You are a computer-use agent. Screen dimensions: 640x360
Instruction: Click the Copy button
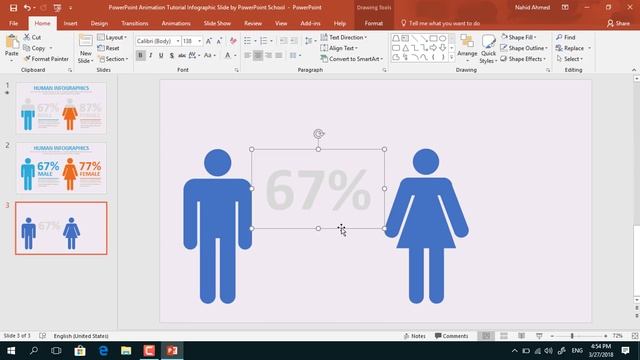[x=34, y=48]
